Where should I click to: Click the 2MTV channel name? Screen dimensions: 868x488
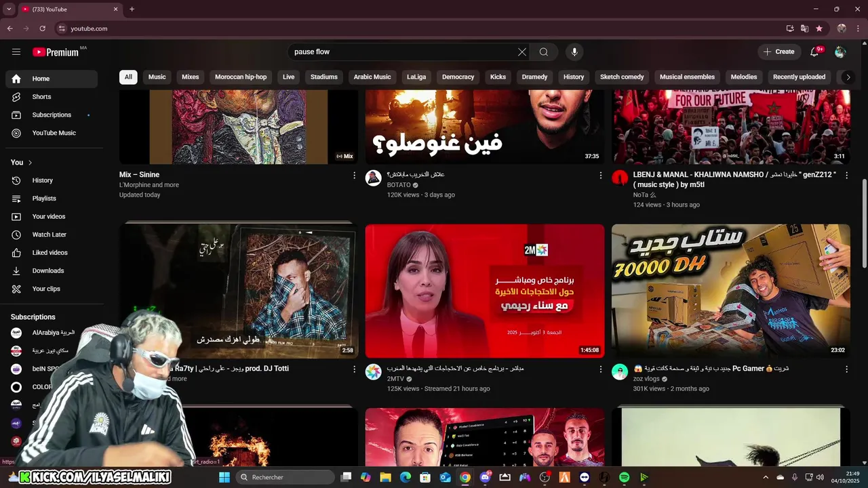tap(395, 379)
